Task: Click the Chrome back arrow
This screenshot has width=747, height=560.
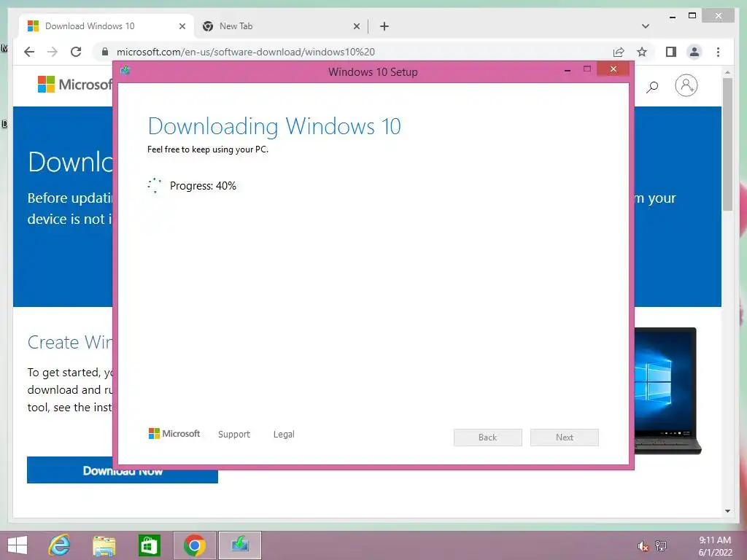Action: [x=29, y=52]
